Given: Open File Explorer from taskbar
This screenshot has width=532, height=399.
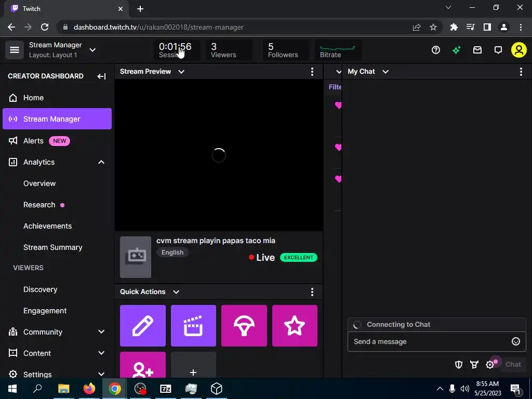Looking at the screenshot, I should tap(63, 389).
